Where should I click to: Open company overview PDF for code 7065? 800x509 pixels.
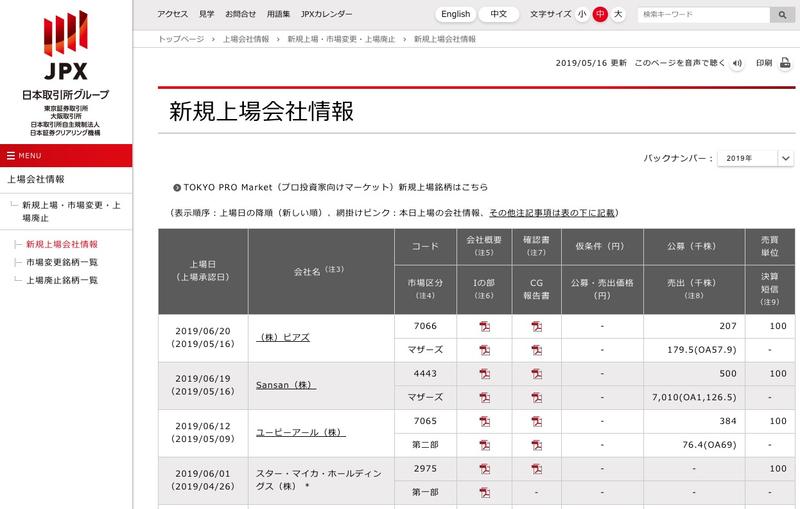[x=484, y=421]
